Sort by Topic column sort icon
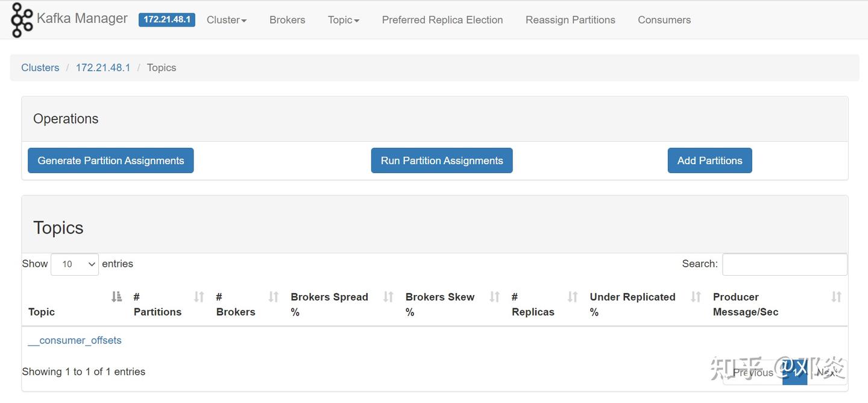This screenshot has height=403, width=868. [117, 297]
